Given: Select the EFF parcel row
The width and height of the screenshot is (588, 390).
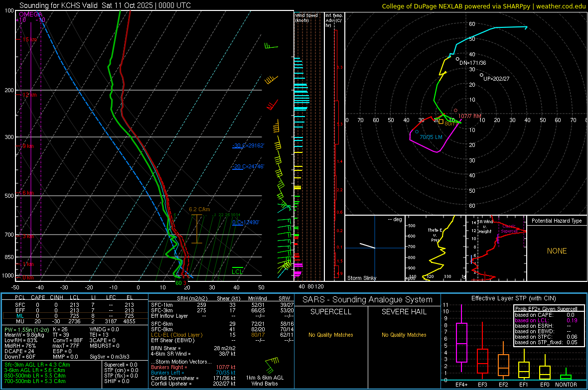Looking at the screenshot, I should [x=74, y=310].
